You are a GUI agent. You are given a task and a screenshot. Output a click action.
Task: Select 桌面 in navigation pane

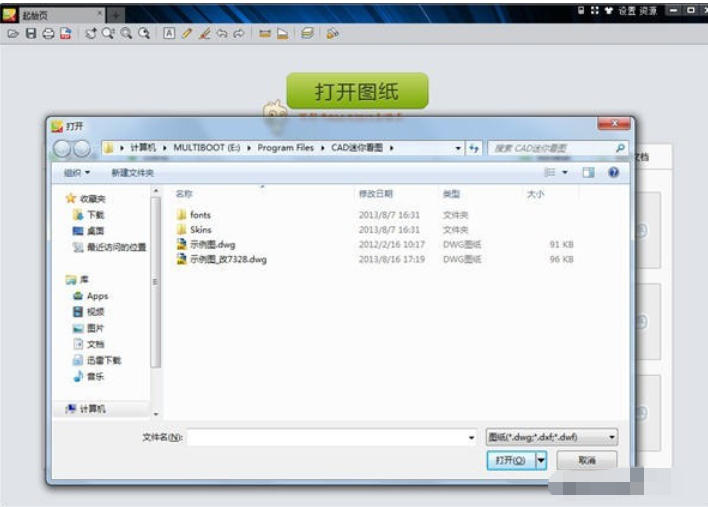[88, 231]
